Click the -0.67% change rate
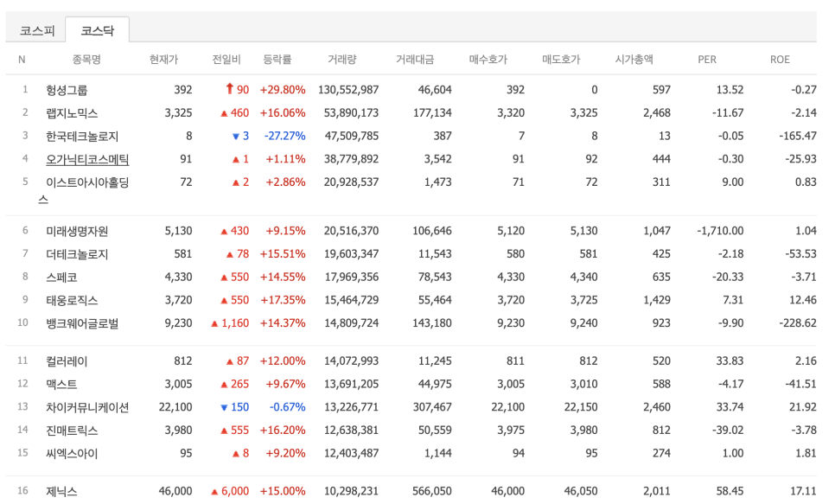The width and height of the screenshot is (835, 504). [288, 407]
